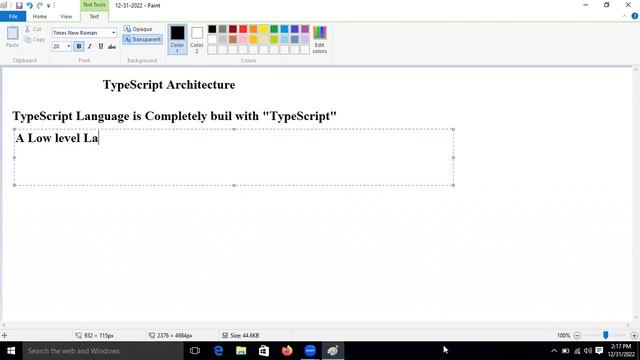Viewport: 640px width, 360px height.
Task: Select the Text ribbon tab
Action: (94, 16)
